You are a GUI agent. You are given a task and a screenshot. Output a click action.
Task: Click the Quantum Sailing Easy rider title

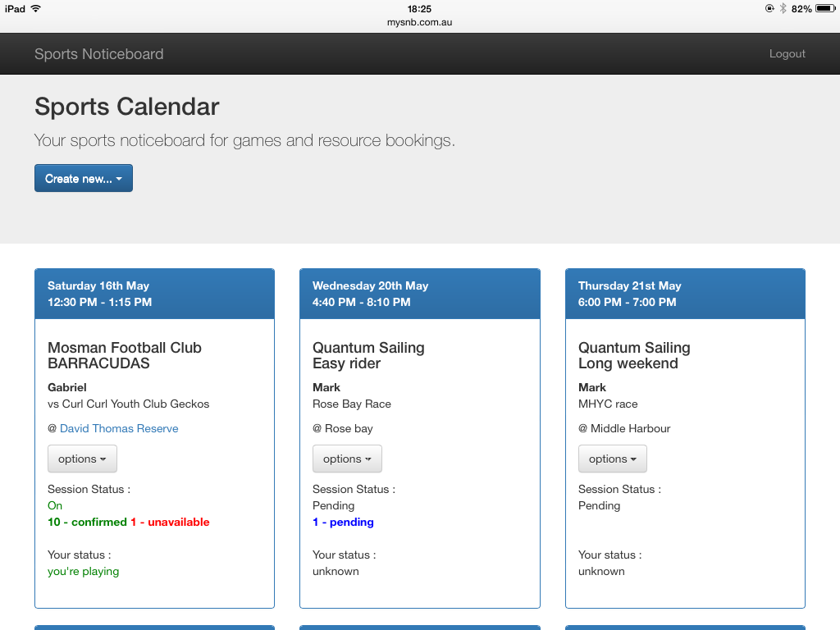[x=368, y=356]
